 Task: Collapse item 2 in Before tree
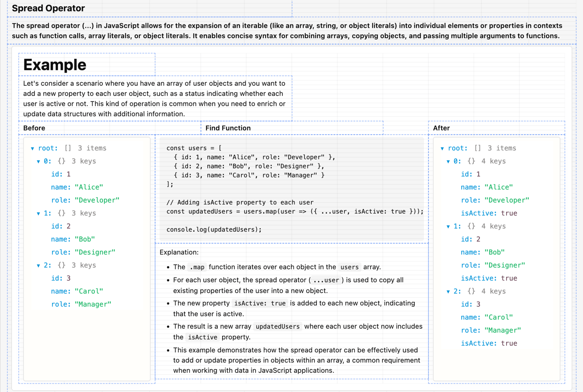[x=38, y=266]
